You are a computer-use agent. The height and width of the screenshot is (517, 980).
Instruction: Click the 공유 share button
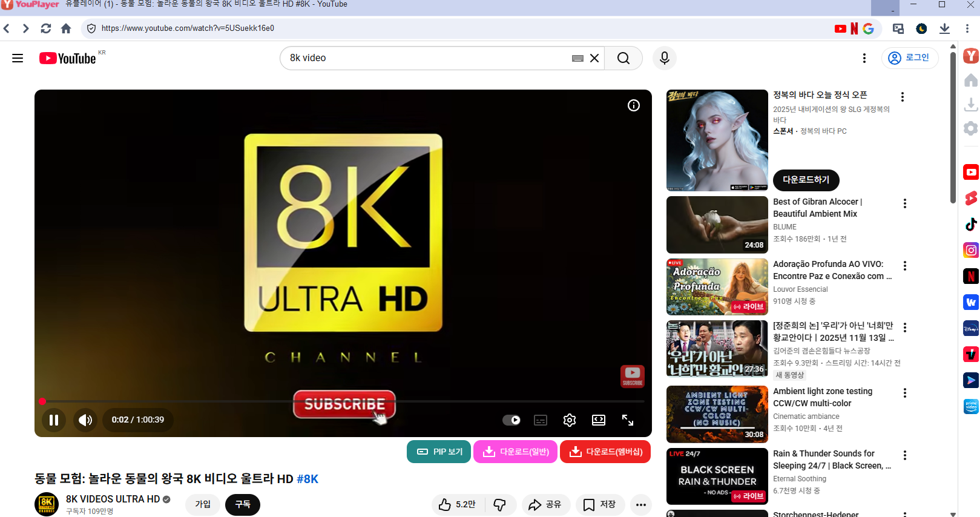pyautogui.click(x=545, y=504)
